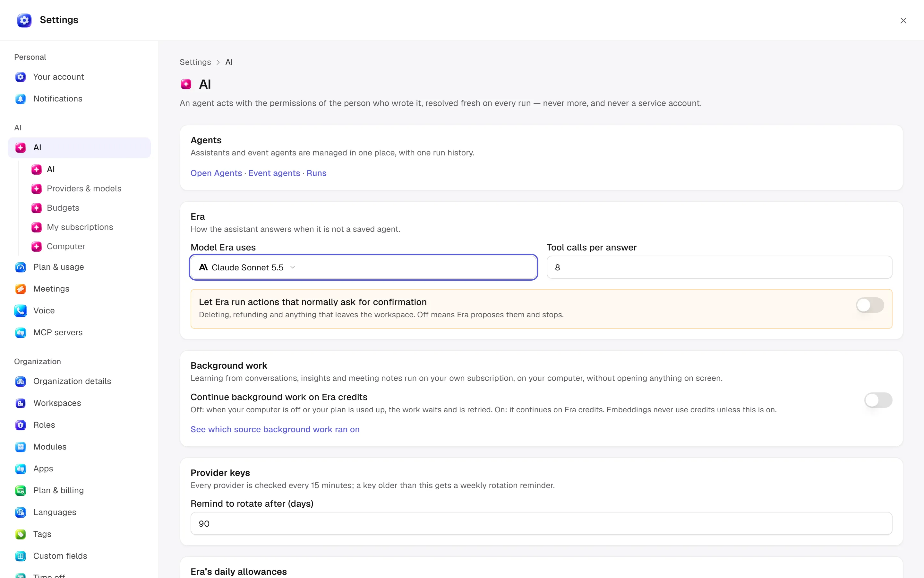Viewport: 924px width, 578px height.
Task: Click the Event agents link
Action: [x=274, y=173]
